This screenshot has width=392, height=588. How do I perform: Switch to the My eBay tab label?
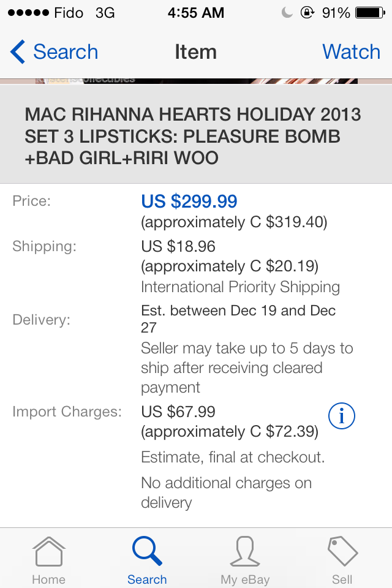(x=245, y=579)
